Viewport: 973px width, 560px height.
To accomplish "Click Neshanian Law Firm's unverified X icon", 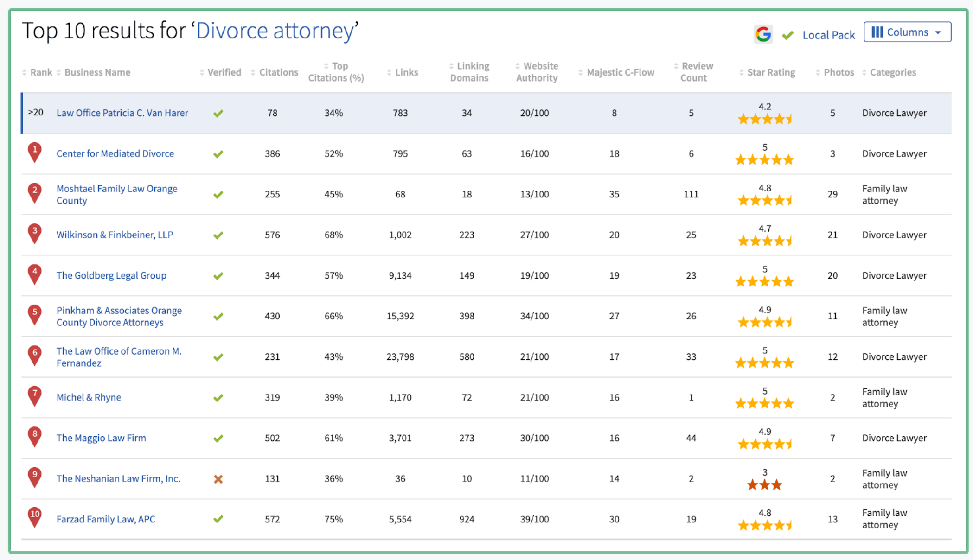I will click(218, 479).
